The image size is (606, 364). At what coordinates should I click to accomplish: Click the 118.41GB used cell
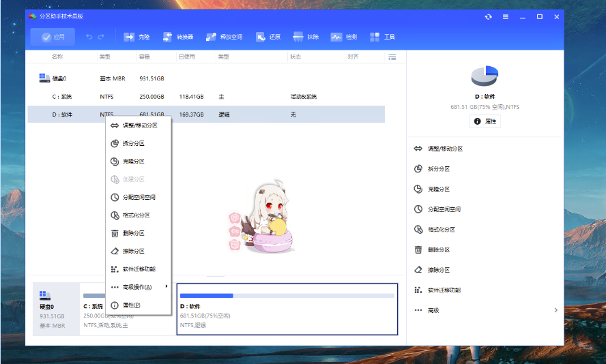(191, 97)
